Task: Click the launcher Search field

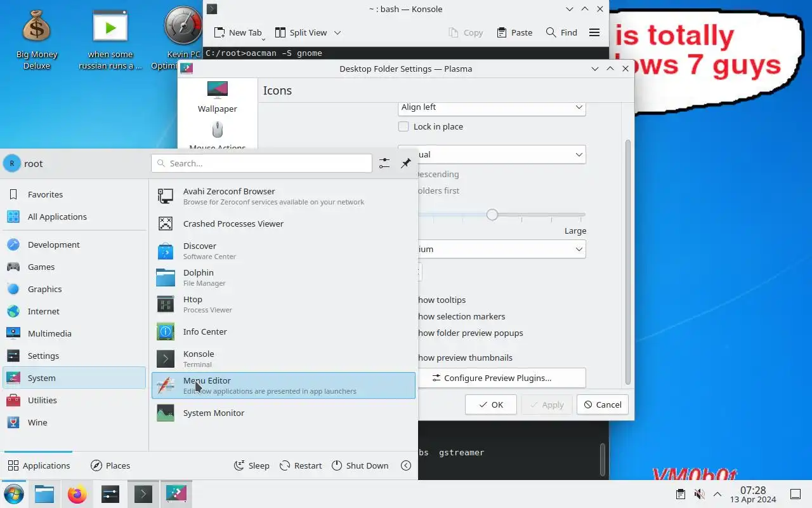Action: click(261, 163)
